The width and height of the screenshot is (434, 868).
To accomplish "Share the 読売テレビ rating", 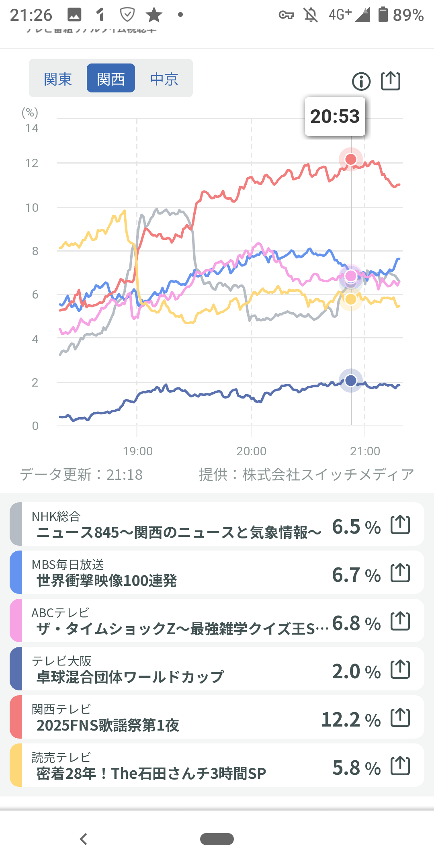I will pos(400,766).
